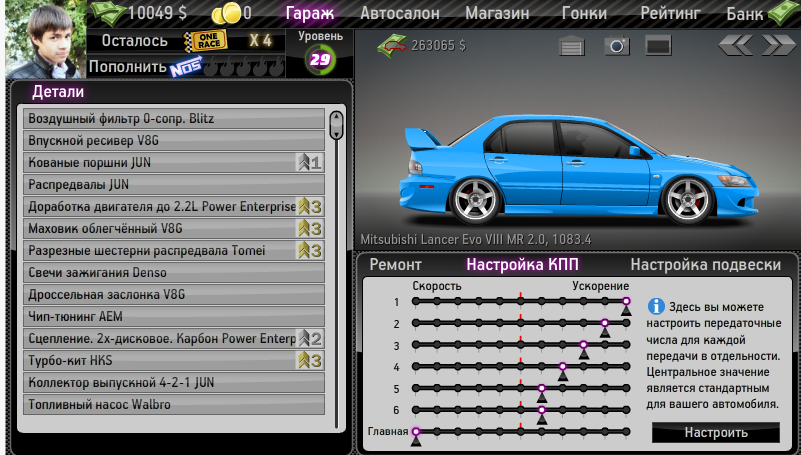The width and height of the screenshot is (801, 455).
Task: Select Топливный насос Walbro part
Action: pyautogui.click(x=174, y=404)
